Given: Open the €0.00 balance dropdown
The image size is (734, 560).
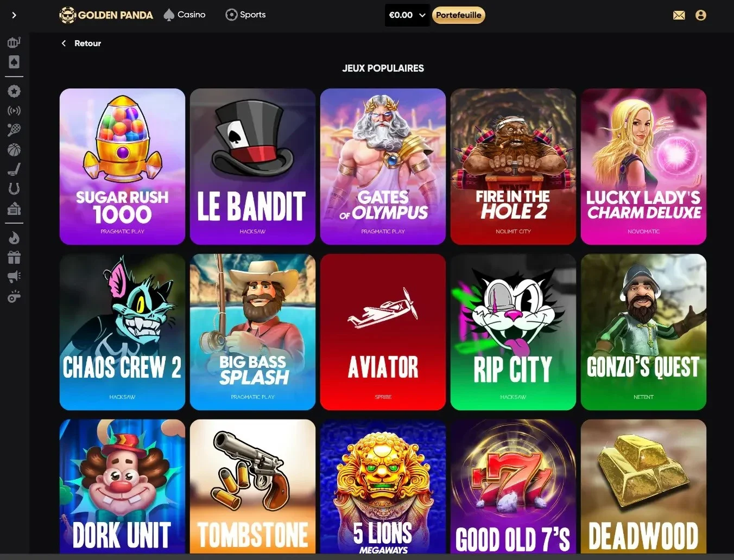Looking at the screenshot, I should (407, 15).
